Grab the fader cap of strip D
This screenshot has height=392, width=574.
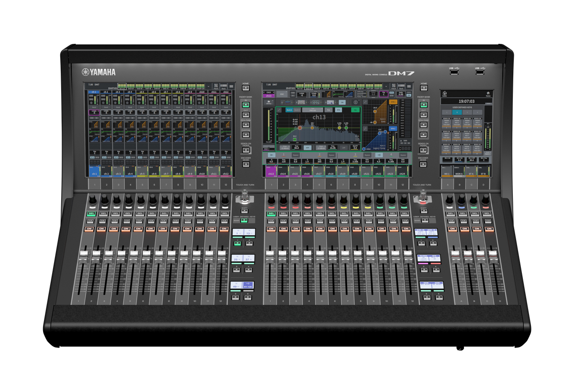tap(493, 257)
